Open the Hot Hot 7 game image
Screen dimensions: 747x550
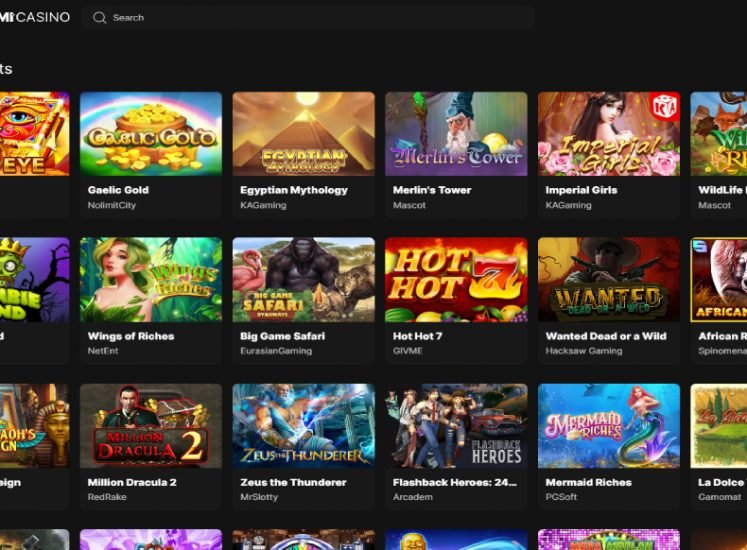(456, 279)
